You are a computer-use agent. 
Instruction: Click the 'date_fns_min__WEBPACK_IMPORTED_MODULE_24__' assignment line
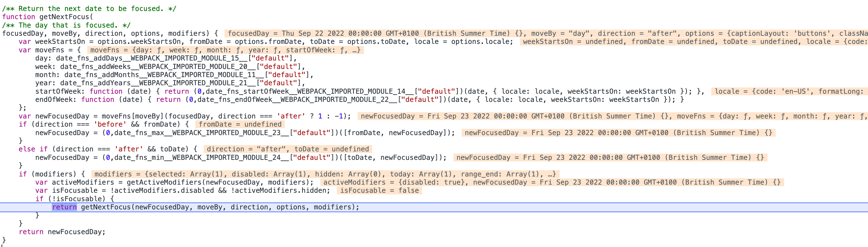point(241,157)
